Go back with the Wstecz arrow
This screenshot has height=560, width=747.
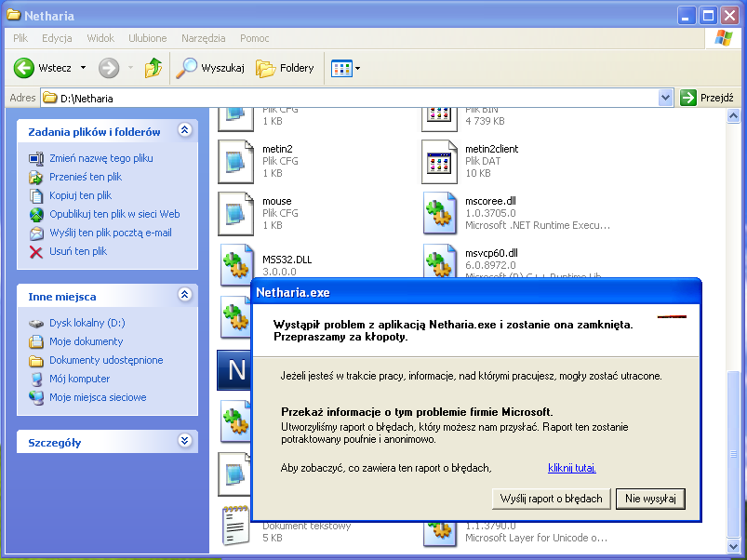(42, 68)
